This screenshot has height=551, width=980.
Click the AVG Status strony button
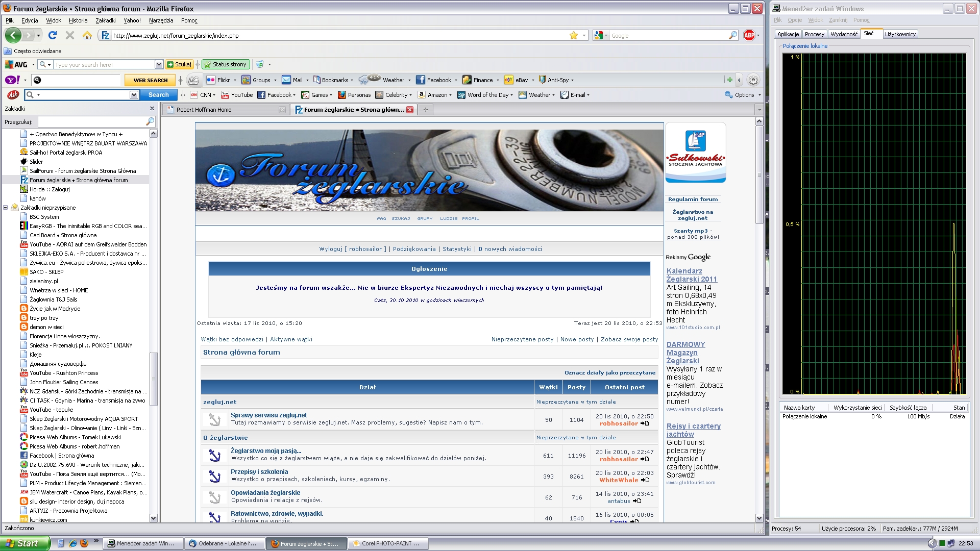coord(225,64)
